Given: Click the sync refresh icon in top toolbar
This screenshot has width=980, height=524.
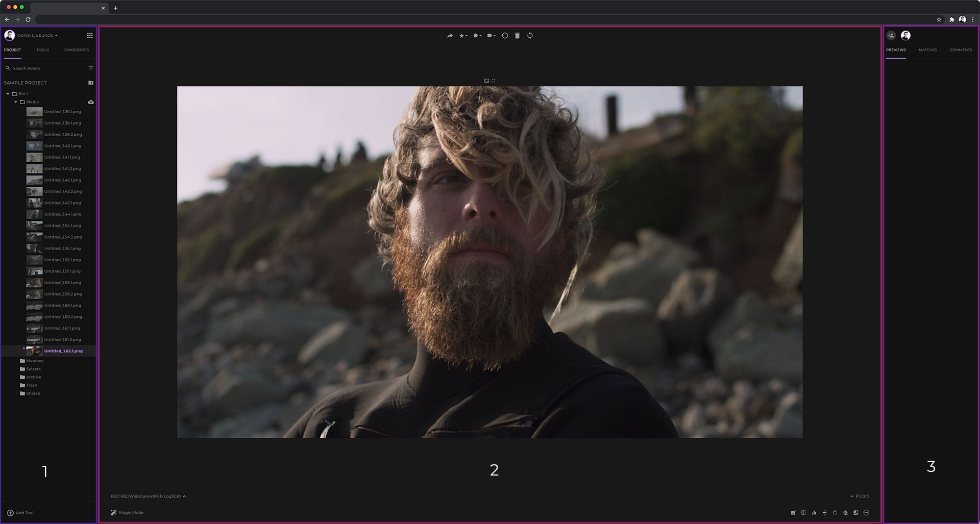Looking at the screenshot, I should tap(530, 36).
